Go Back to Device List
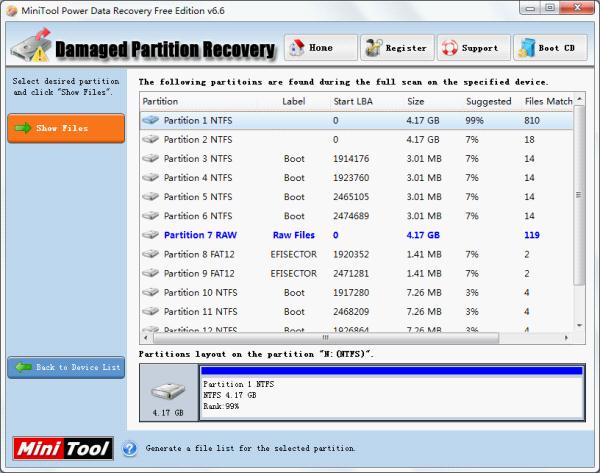600x473 pixels. (66, 367)
